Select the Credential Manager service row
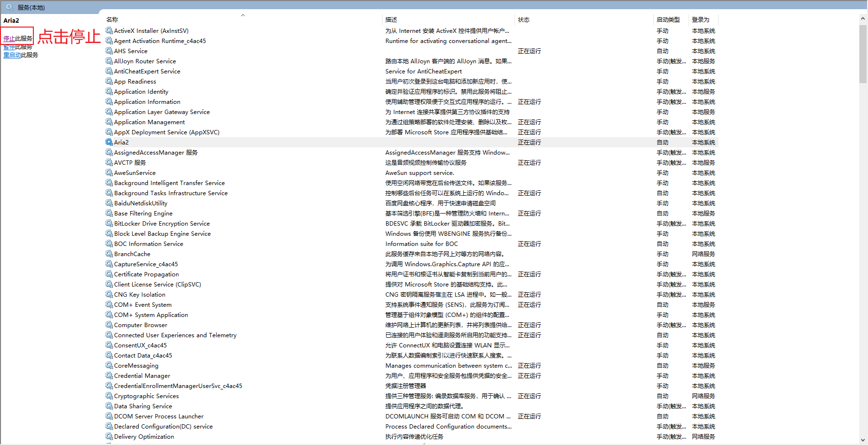 tap(411, 375)
